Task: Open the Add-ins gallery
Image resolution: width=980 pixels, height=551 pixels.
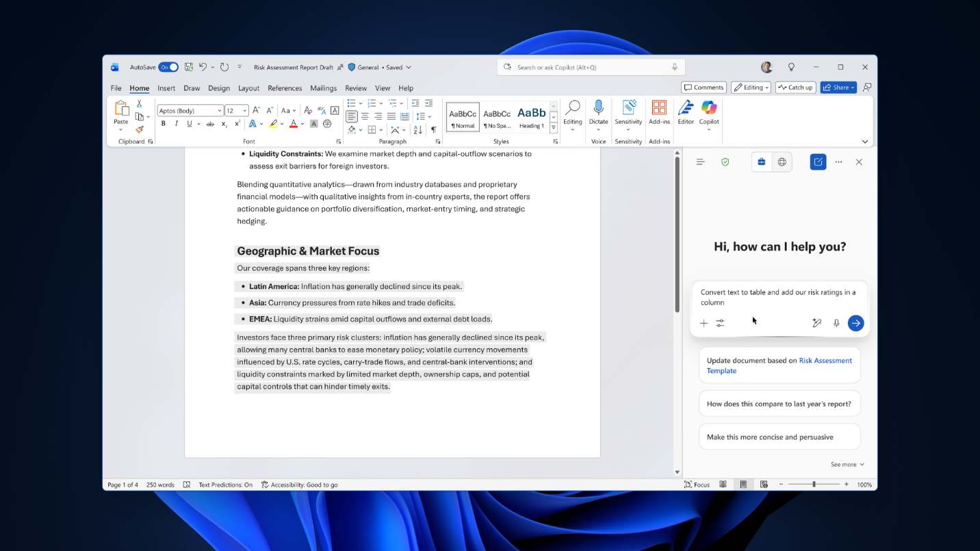Action: tap(659, 112)
